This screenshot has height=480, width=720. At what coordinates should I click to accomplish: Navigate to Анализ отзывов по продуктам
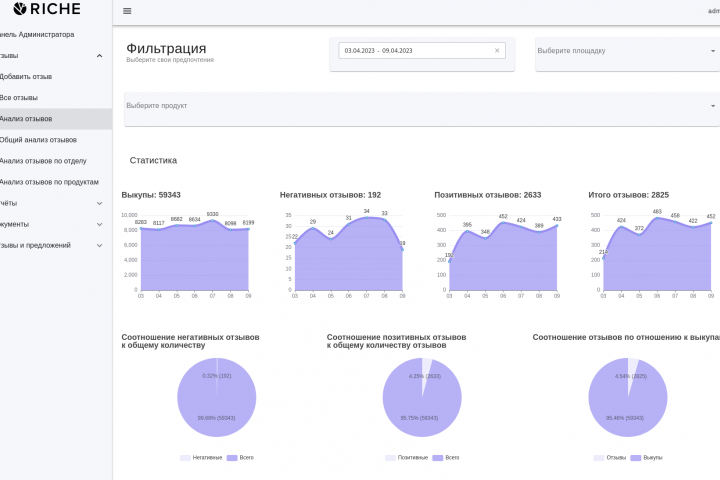pyautogui.click(x=50, y=182)
